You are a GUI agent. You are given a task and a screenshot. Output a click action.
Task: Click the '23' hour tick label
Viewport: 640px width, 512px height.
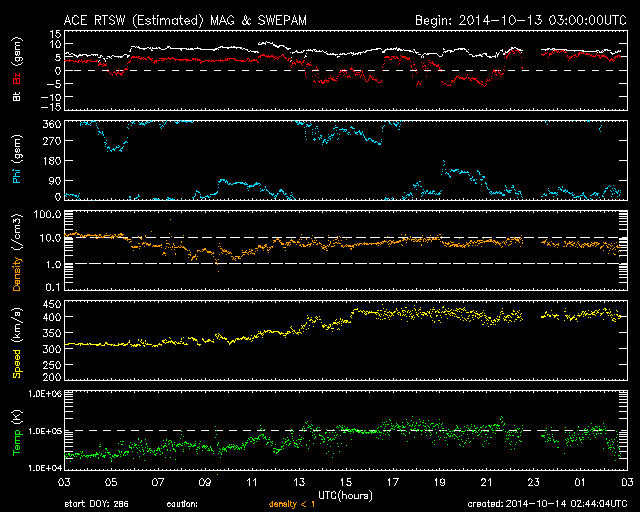[x=533, y=482]
